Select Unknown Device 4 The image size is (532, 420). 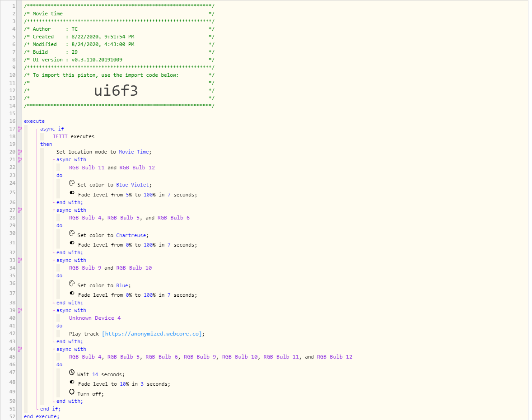coord(95,318)
